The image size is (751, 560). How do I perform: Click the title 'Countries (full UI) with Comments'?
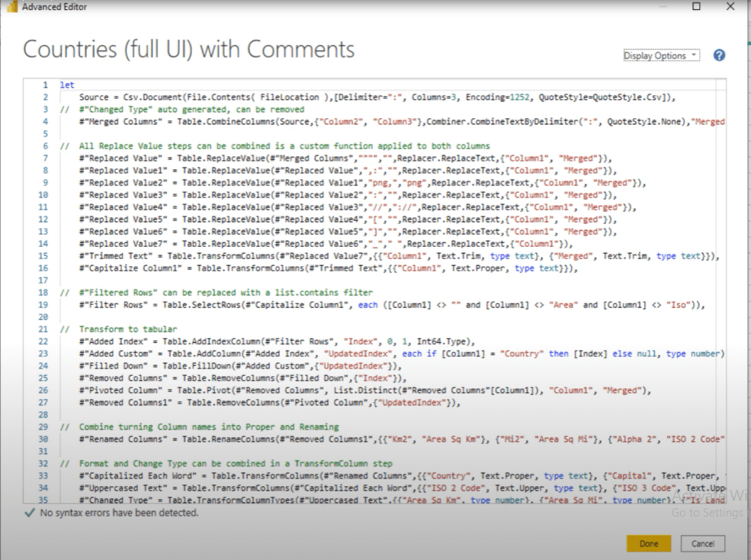tap(189, 50)
